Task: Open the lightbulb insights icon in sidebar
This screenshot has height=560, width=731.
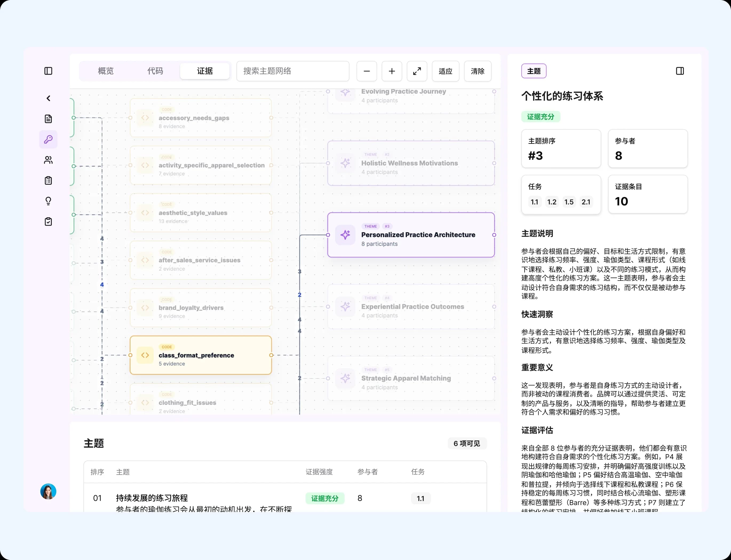Action: (x=48, y=201)
